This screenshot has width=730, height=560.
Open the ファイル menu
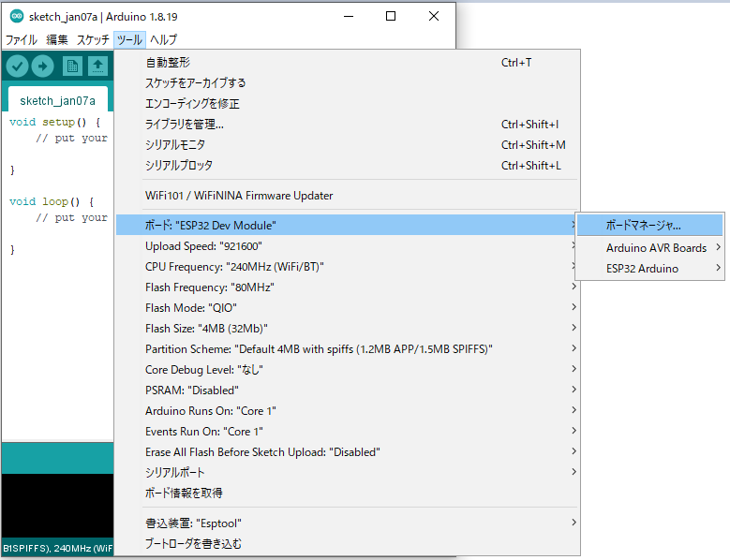click(22, 39)
